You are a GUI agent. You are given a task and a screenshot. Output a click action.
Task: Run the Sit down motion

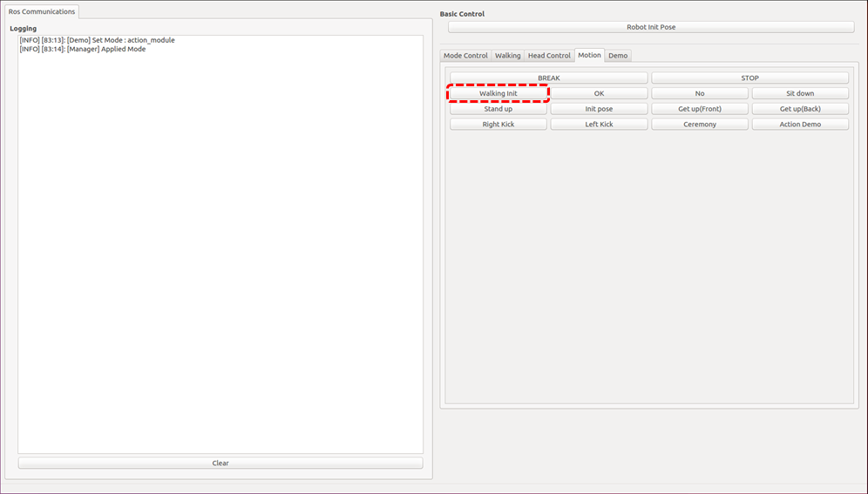point(801,93)
